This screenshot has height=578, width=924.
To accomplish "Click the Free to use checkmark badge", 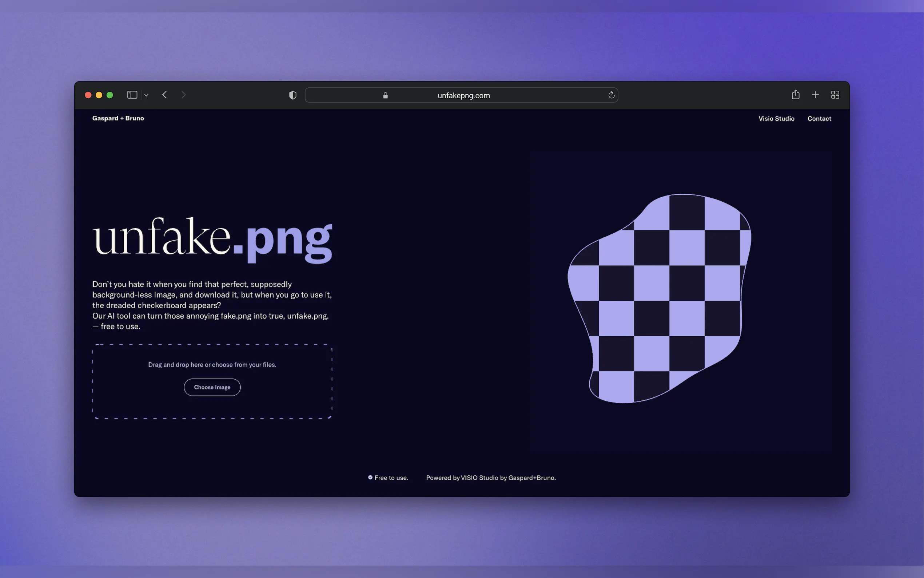I will (x=370, y=478).
